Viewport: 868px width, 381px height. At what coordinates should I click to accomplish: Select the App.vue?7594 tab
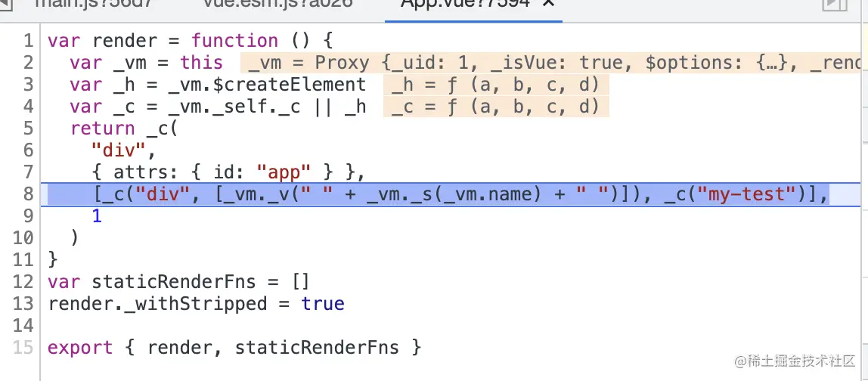pyautogui.click(x=466, y=3)
